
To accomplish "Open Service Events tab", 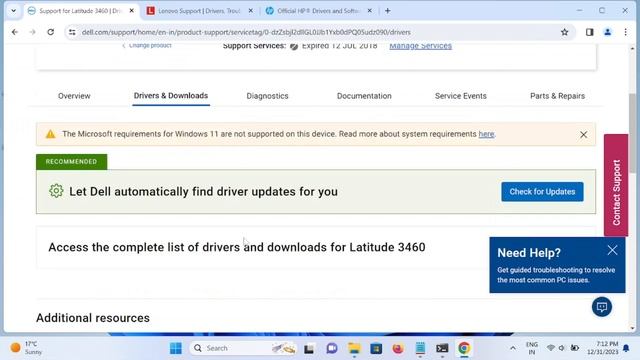I will (460, 96).
